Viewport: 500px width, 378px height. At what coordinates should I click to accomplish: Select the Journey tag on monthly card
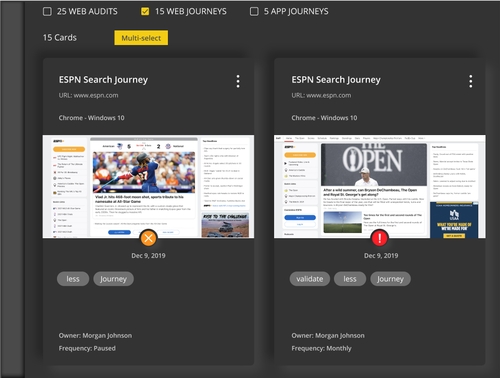point(390,279)
